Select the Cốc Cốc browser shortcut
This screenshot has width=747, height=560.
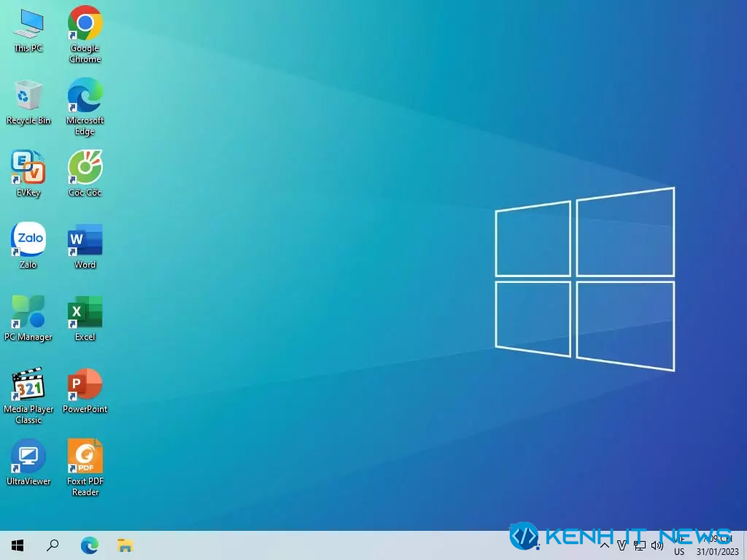click(x=85, y=174)
